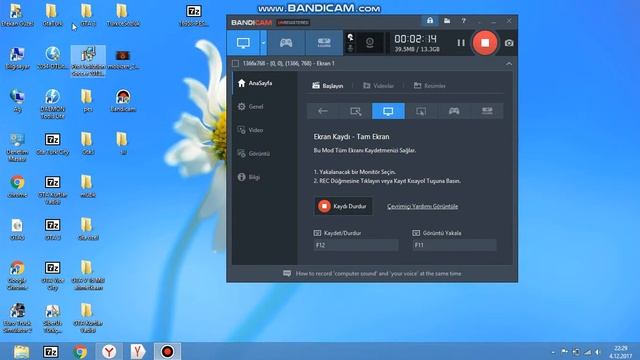Image resolution: width=640 pixels, height=360 pixels.
Task: Open the AnaSayfa sidebar section
Action: 265,83
